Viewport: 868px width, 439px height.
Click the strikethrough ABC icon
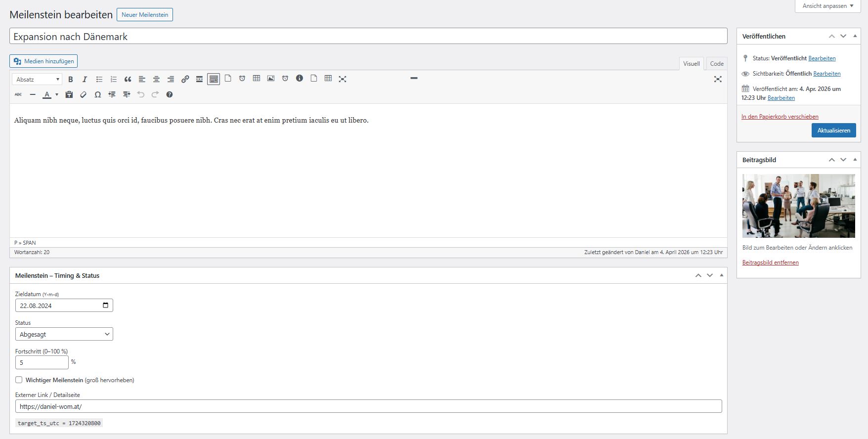[x=18, y=94]
